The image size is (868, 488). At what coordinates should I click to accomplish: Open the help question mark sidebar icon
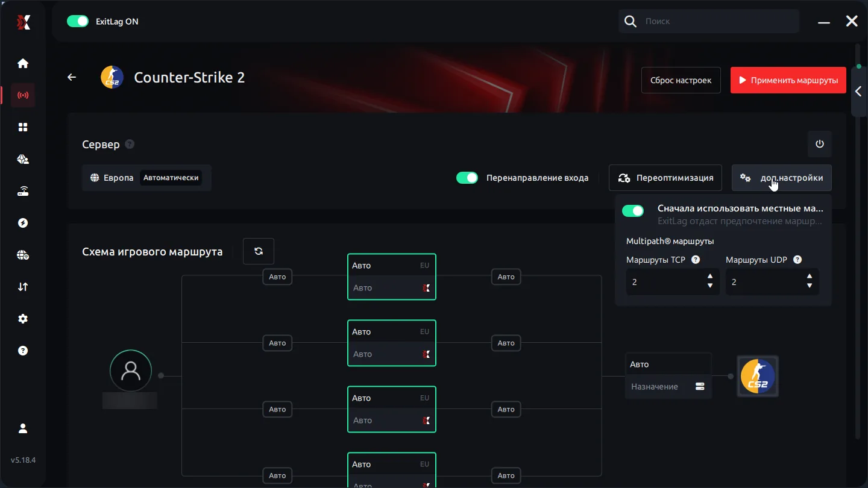point(23,351)
